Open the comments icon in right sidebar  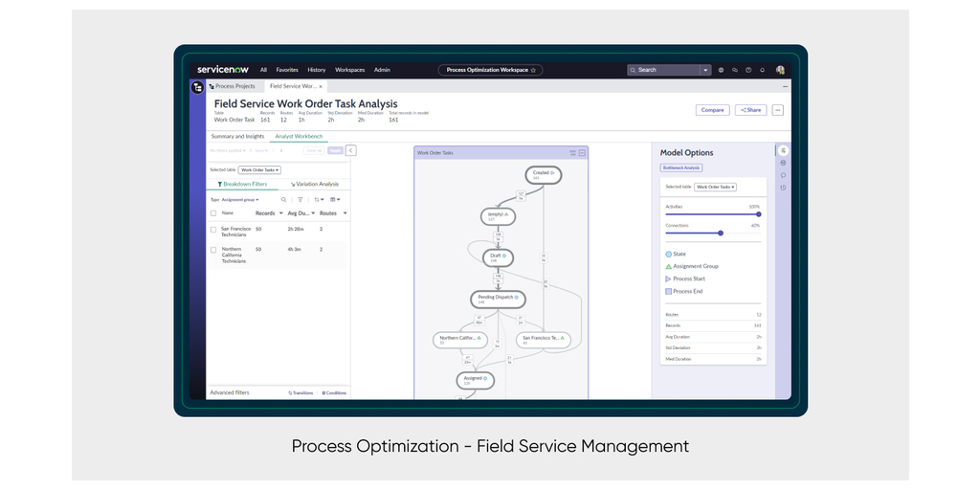(783, 175)
